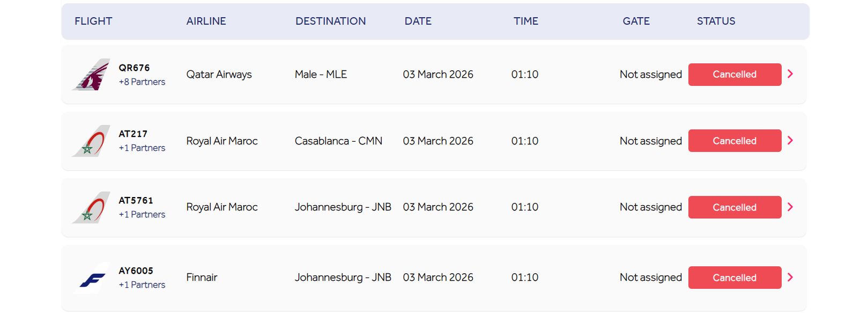This screenshot has width=868, height=313.
Task: Click Cancelled status for AT5761 flight
Action: (734, 207)
